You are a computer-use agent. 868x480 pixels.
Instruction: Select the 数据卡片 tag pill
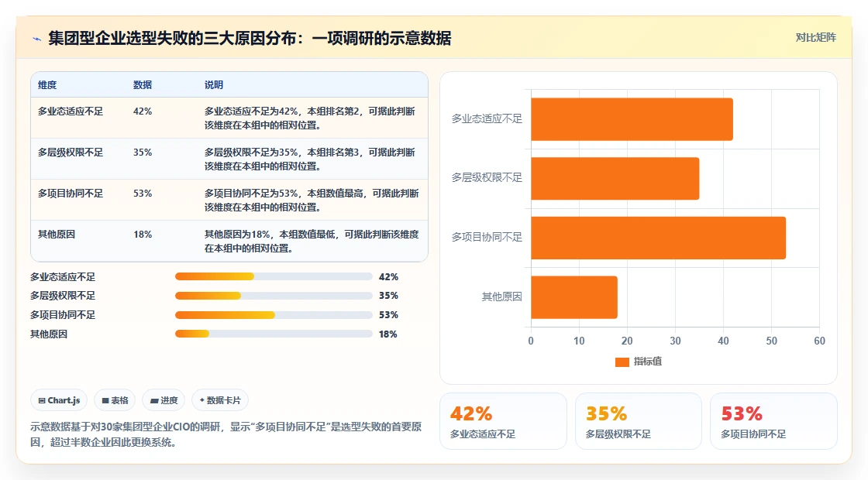(220, 400)
